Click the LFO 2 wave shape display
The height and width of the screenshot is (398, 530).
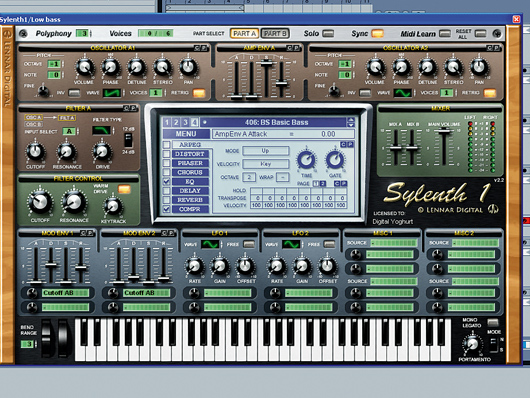click(x=291, y=244)
